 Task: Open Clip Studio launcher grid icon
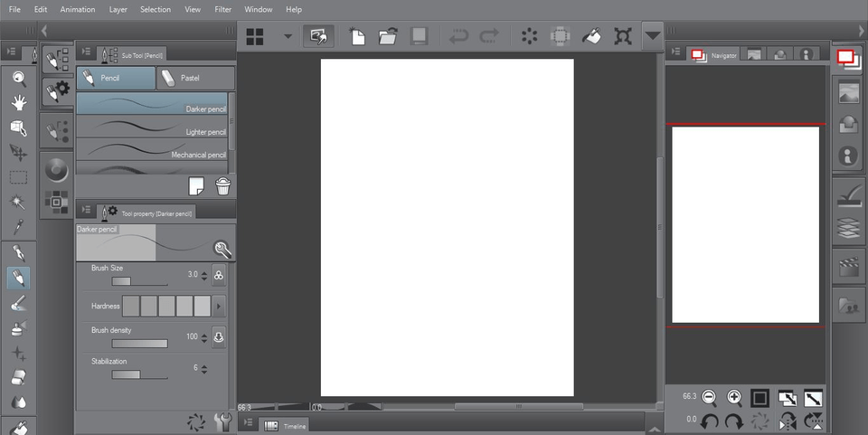pyautogui.click(x=255, y=36)
